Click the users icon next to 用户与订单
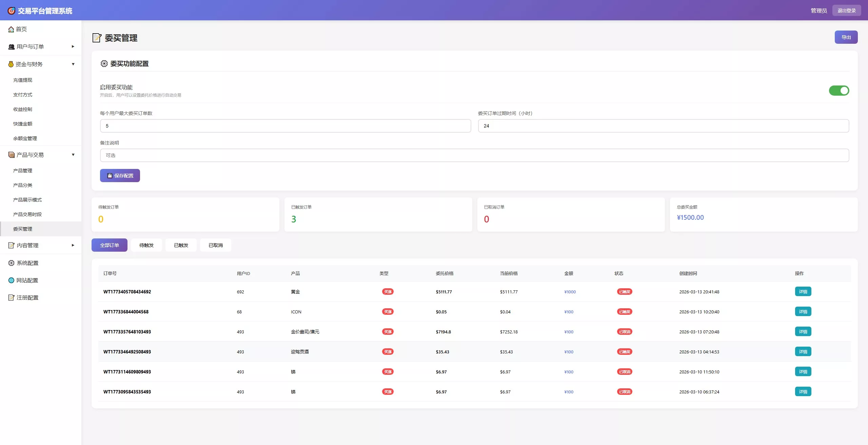The width and height of the screenshot is (868, 445). point(12,47)
